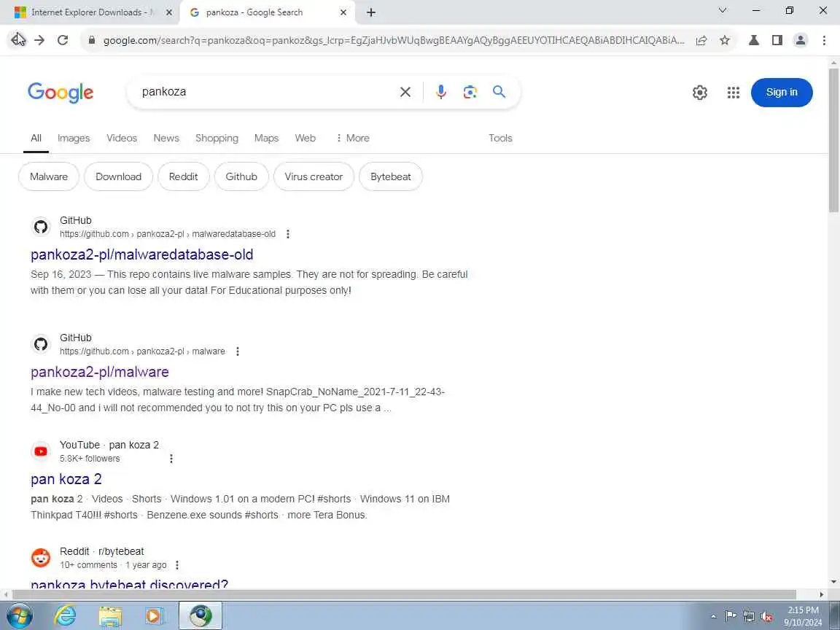This screenshot has width=840, height=630.
Task: Open the Tools search options
Action: click(500, 139)
